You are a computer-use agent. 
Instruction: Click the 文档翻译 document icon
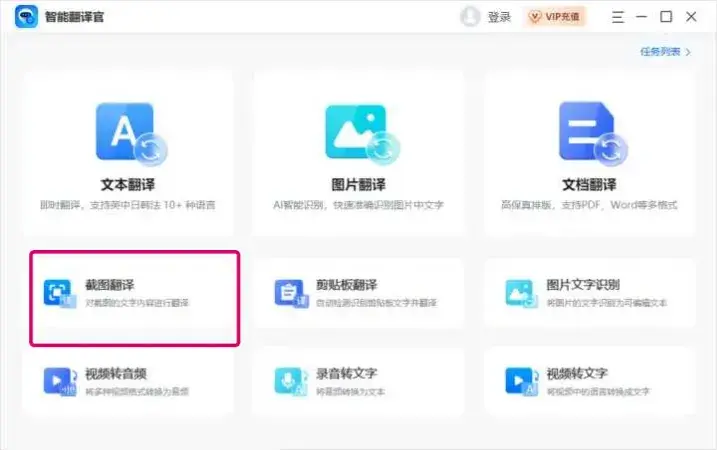593,133
